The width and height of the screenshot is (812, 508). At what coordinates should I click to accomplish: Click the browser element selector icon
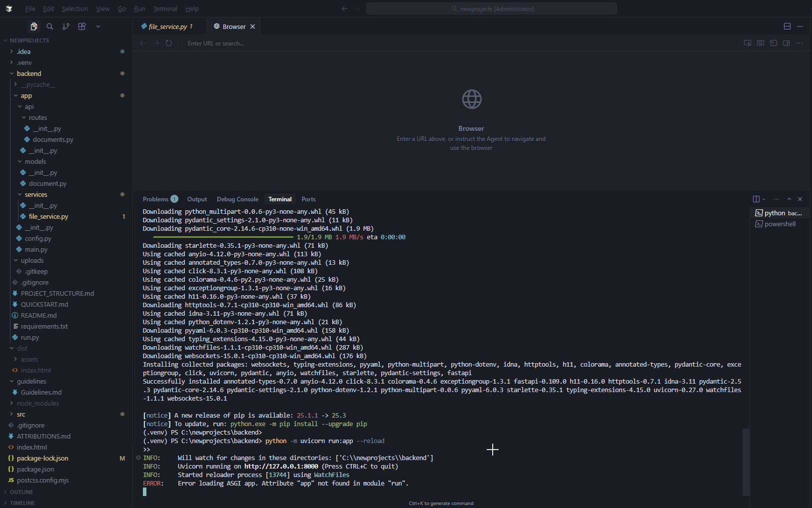(748, 43)
